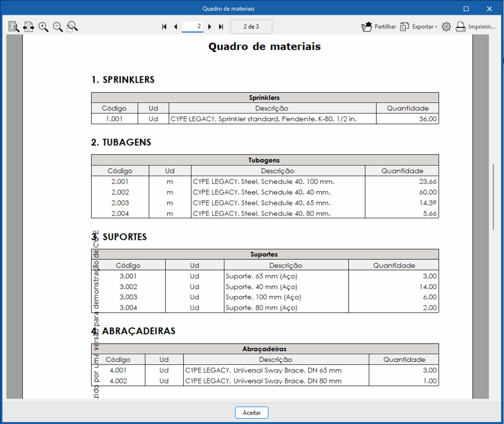The image size is (504, 424).
Task: Click the 'Abraçadeiras' table title
Action: (x=264, y=349)
